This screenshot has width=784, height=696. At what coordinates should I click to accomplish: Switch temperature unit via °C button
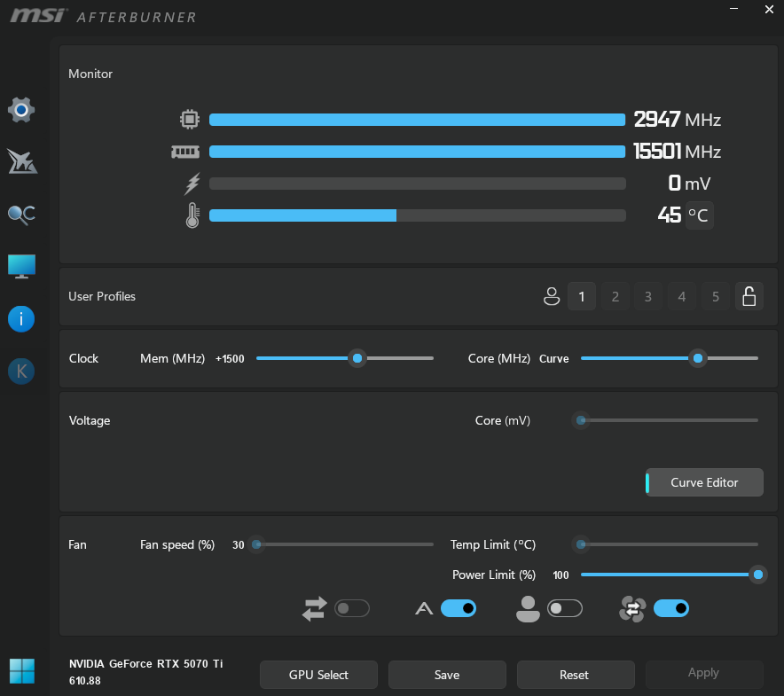(x=699, y=215)
